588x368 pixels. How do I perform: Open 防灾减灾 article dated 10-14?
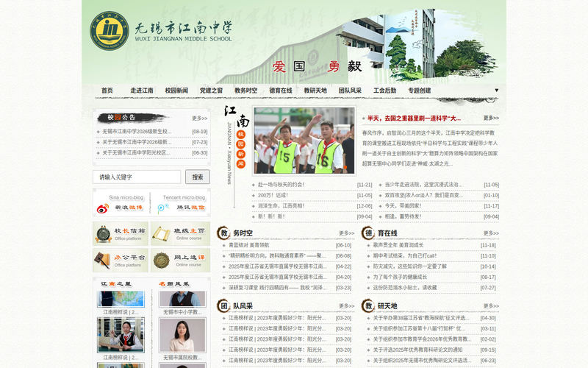(409, 266)
